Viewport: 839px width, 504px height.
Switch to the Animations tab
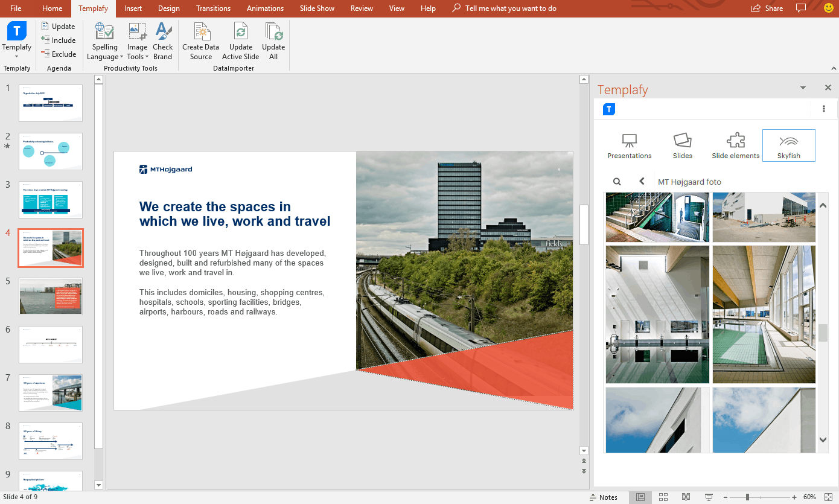tap(265, 8)
